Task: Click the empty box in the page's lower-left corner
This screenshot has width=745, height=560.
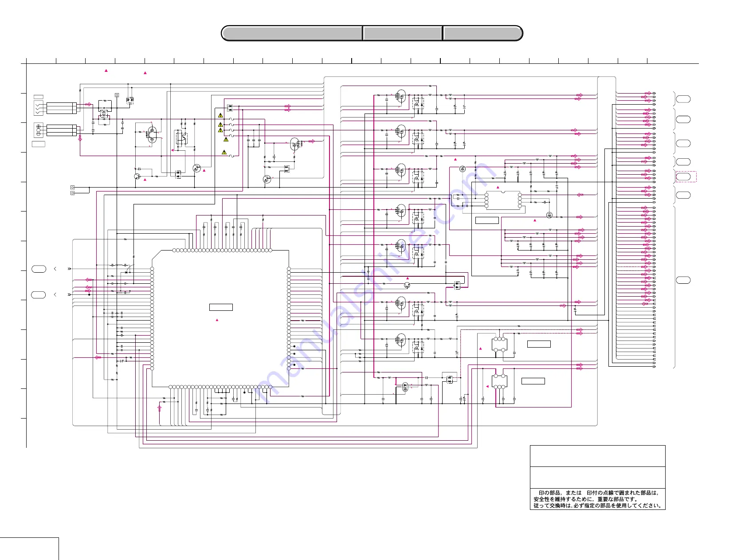Action: 29,549
